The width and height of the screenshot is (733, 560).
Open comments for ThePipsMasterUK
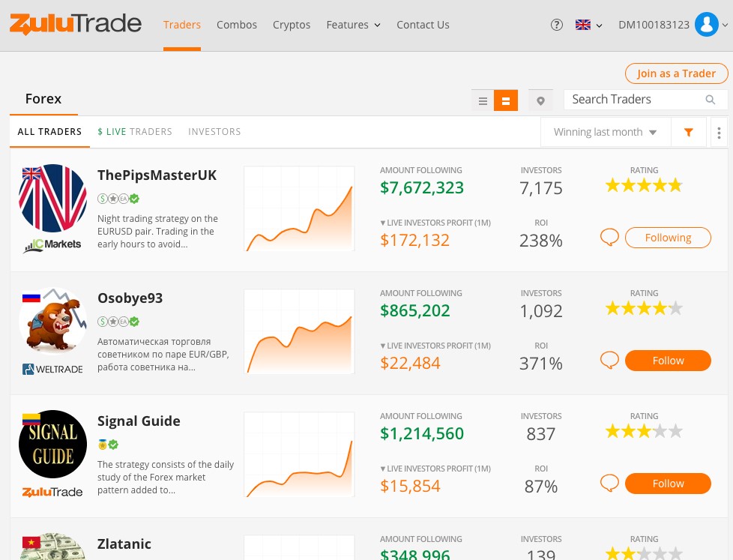[609, 237]
